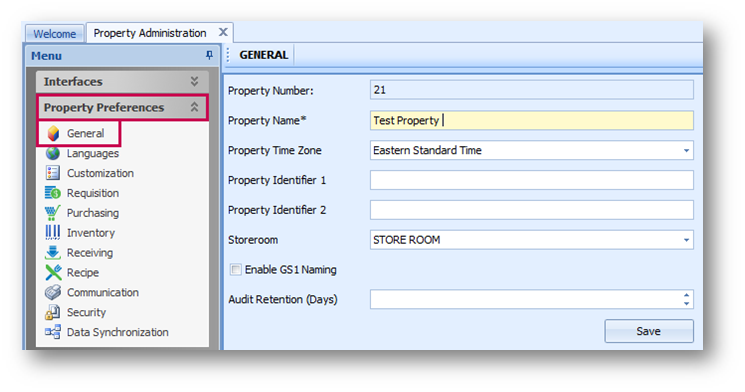The width and height of the screenshot is (745, 392).
Task: Click the Property Preferences section header
Action: tap(123, 107)
